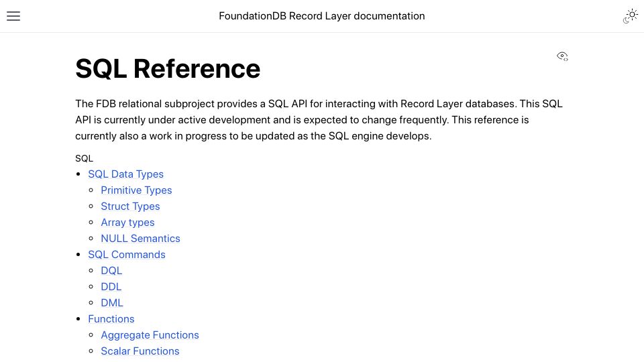Open the DQL link

(111, 270)
